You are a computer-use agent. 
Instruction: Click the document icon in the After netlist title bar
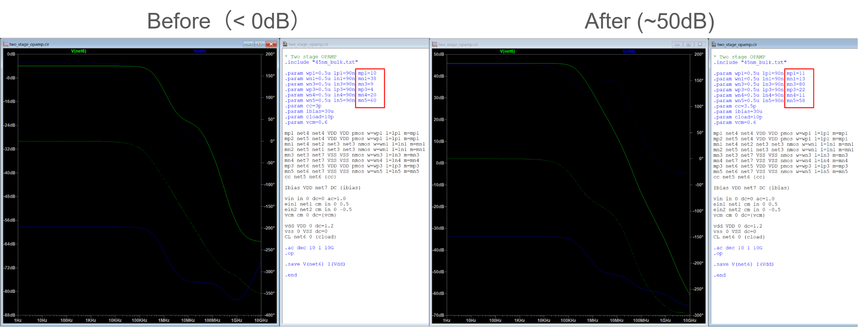click(x=714, y=44)
